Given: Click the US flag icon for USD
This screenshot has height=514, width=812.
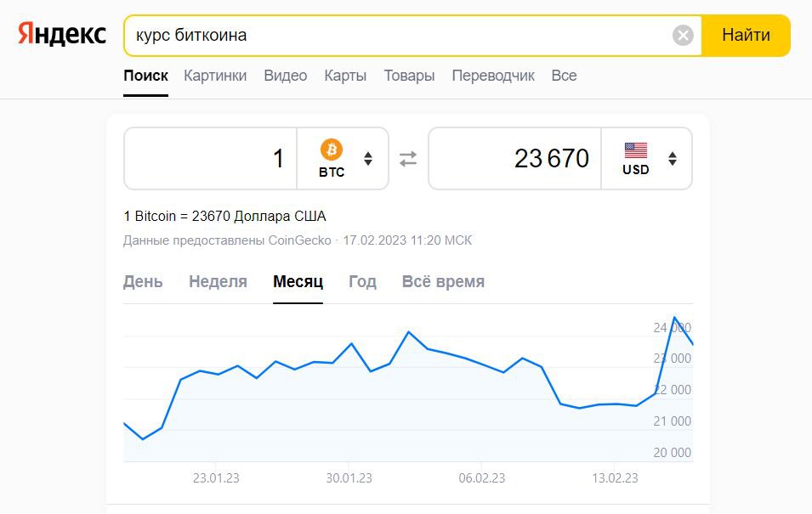Looking at the screenshot, I should (636, 151).
